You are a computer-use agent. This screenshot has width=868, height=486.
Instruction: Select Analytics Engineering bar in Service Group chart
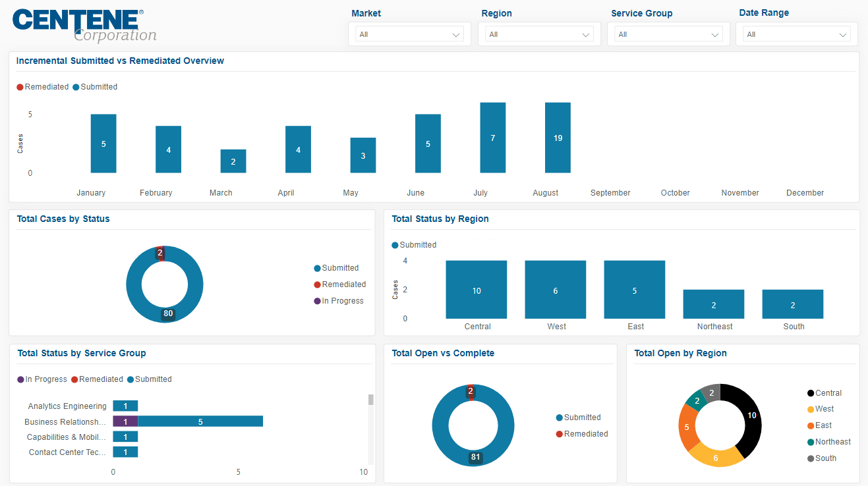tap(125, 406)
